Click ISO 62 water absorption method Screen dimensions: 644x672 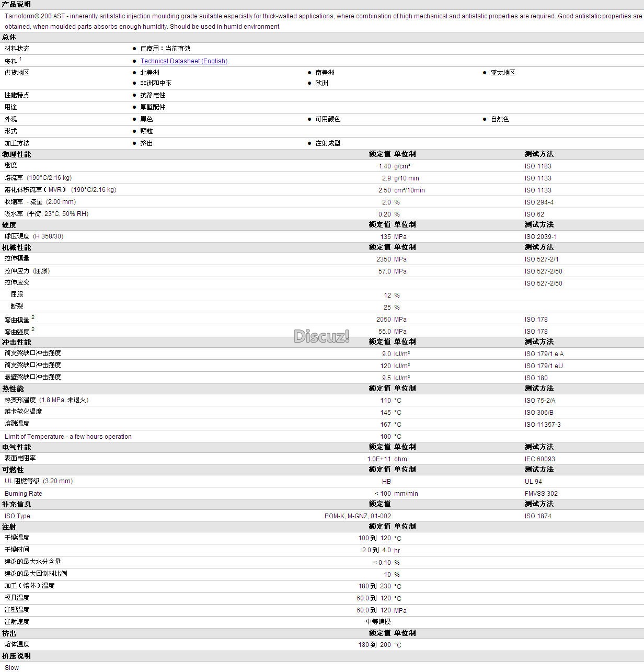[x=534, y=214]
